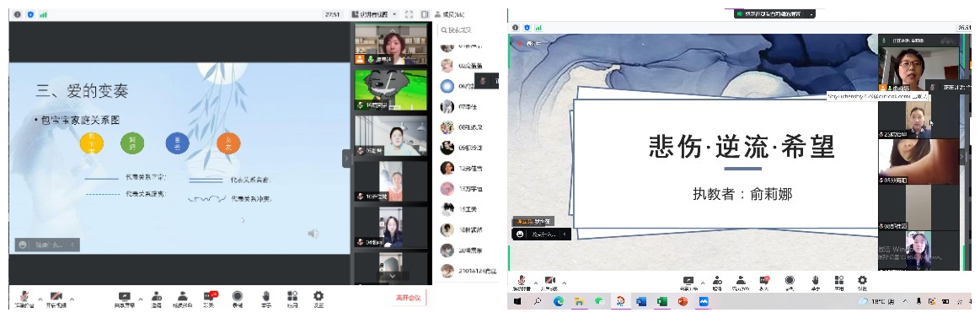The image size is (980, 318).
Task: Click blue security shield in left window
Action: [x=30, y=13]
